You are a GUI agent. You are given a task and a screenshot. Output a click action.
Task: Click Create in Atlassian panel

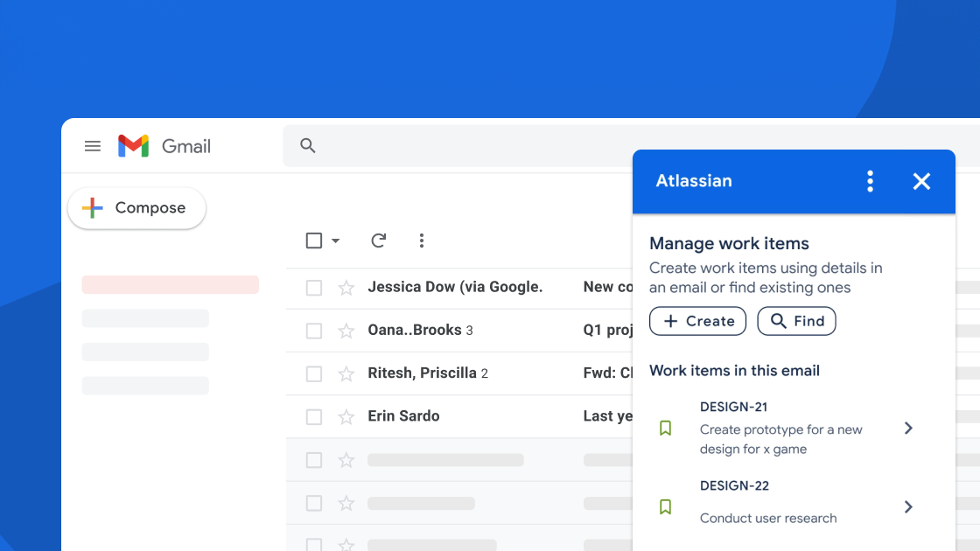click(x=697, y=321)
